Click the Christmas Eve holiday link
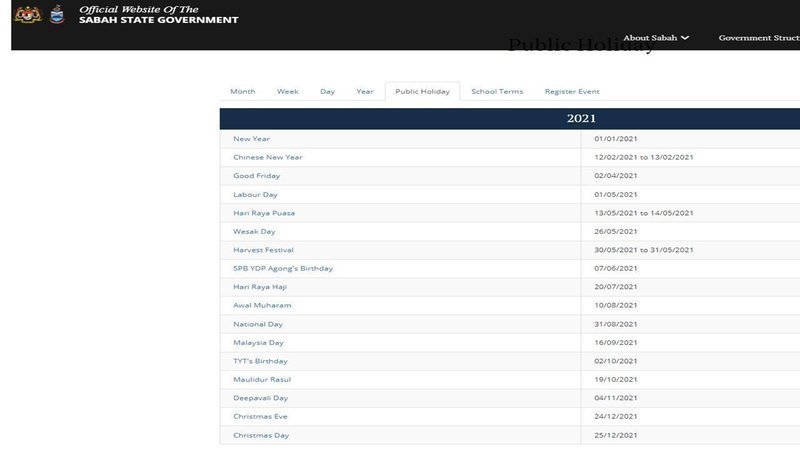This screenshot has height=450, width=800. point(259,417)
